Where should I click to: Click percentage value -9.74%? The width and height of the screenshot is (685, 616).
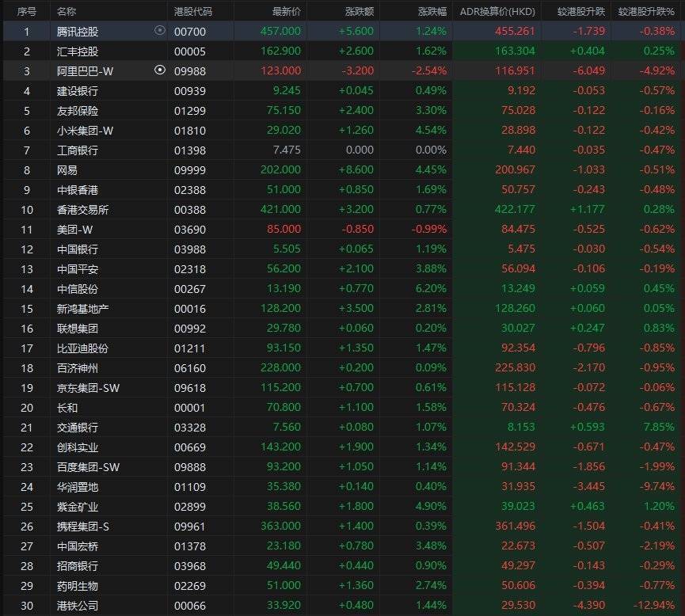pyautogui.click(x=657, y=487)
